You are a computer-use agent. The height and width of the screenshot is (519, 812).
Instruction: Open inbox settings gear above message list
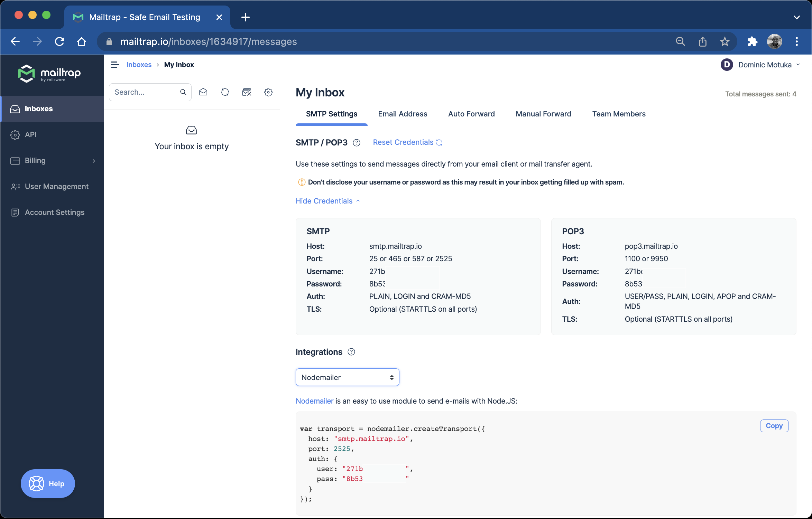point(268,92)
